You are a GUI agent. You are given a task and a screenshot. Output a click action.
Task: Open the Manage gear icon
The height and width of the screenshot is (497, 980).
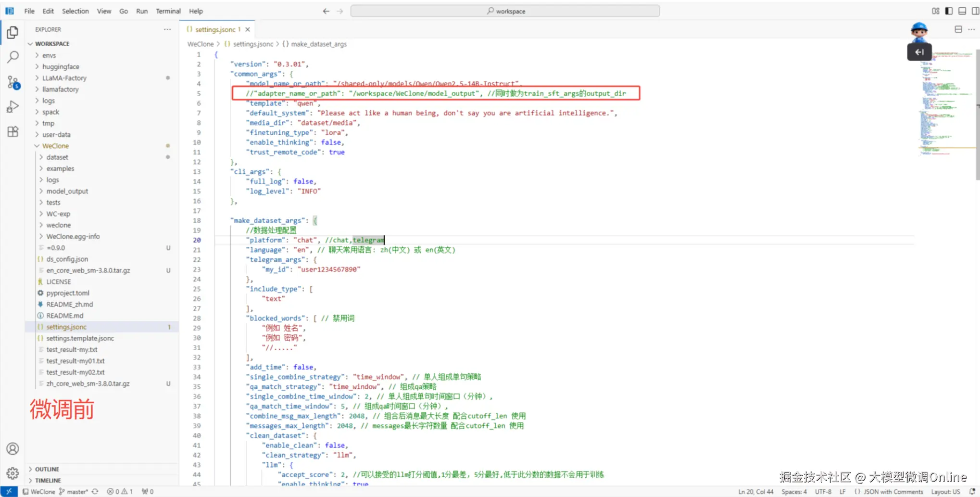(x=13, y=473)
